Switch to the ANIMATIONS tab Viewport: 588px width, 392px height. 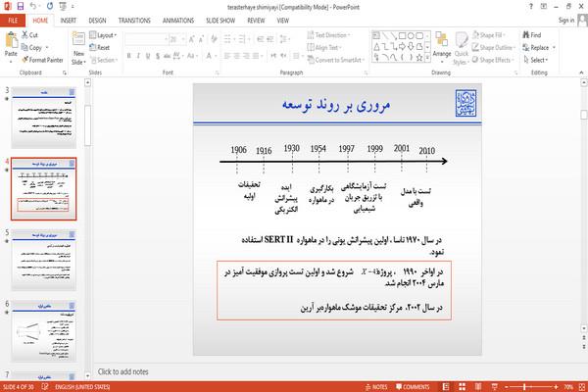coord(178,21)
